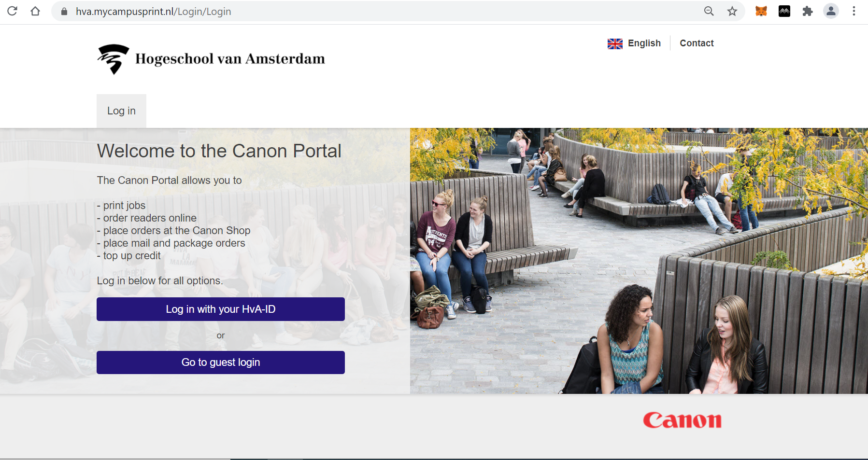Open the MetaMask fox extension
Image resolution: width=868 pixels, height=460 pixels.
click(x=761, y=11)
